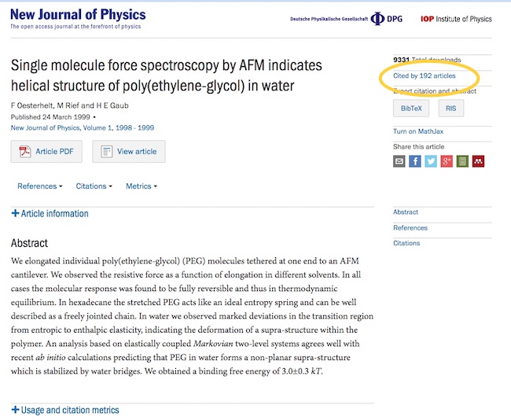Export citation as BibTeX
Image resolution: width=511 pixels, height=420 pixels.
click(410, 108)
